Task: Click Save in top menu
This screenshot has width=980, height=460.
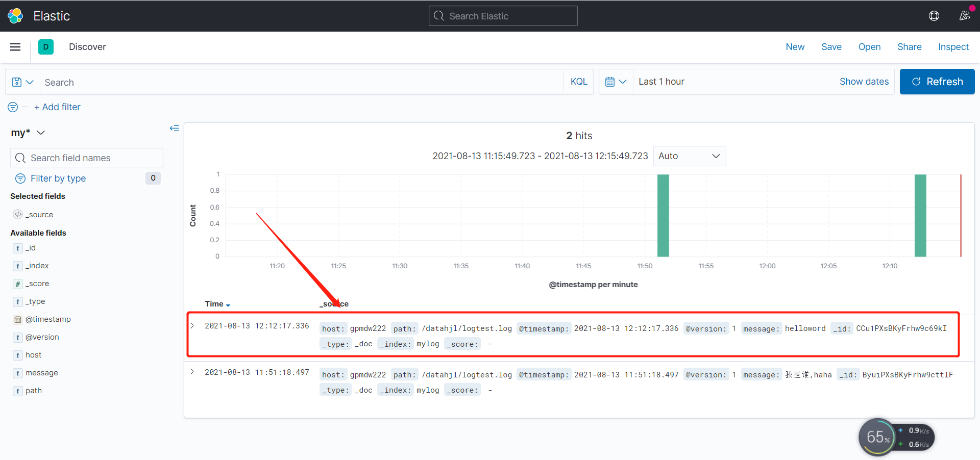Action: (x=831, y=47)
